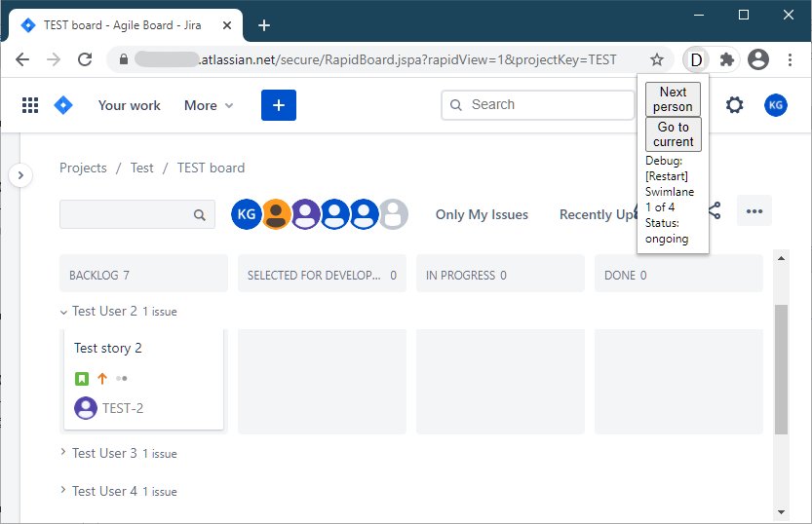The height and width of the screenshot is (524, 812).
Task: Click the scrollbar down arrow
Action: [x=781, y=512]
